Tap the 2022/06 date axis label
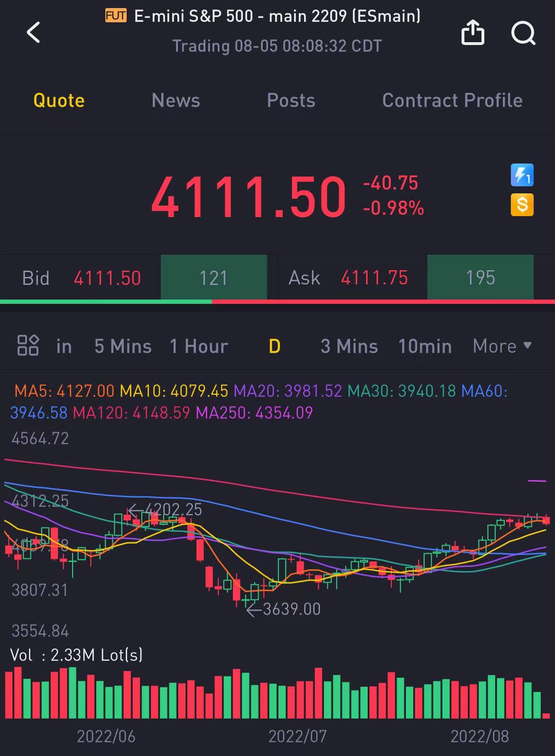Image resolution: width=555 pixels, height=756 pixels. (106, 736)
